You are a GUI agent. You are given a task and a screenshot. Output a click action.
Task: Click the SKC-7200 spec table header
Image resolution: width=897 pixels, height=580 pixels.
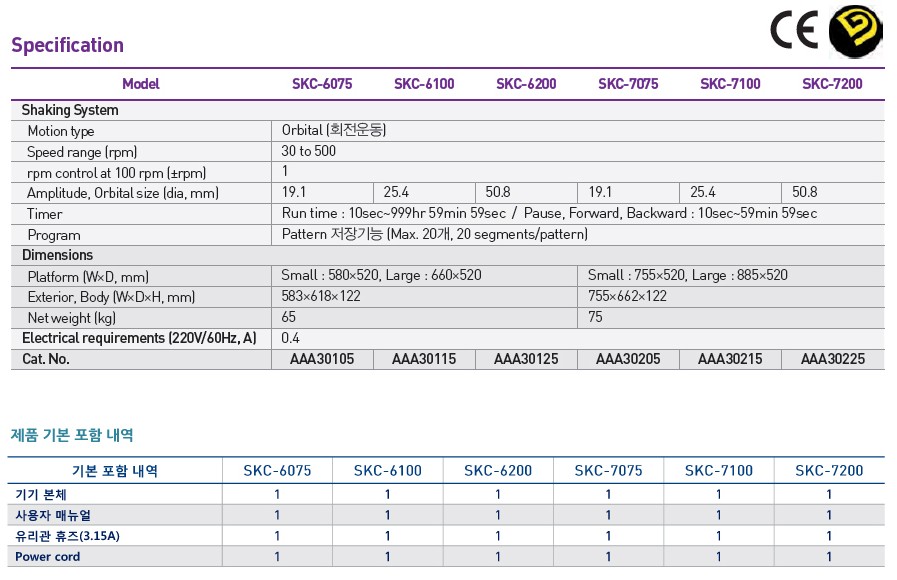click(x=832, y=84)
